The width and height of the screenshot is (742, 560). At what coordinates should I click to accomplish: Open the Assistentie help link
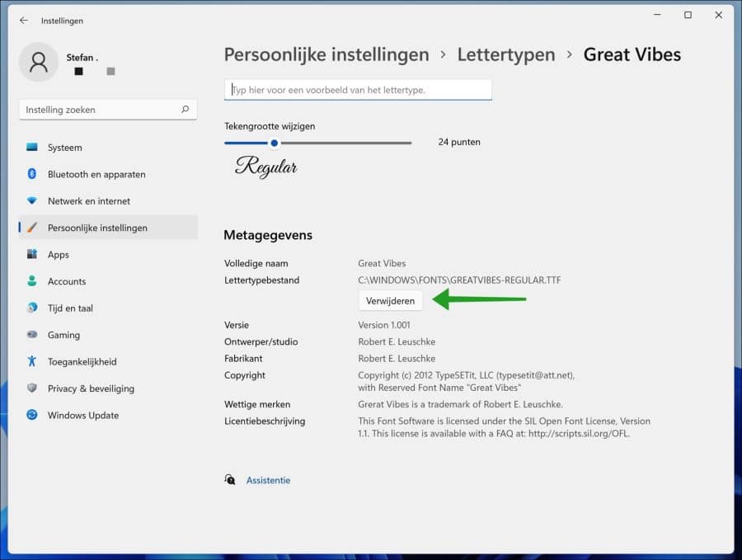click(x=268, y=480)
